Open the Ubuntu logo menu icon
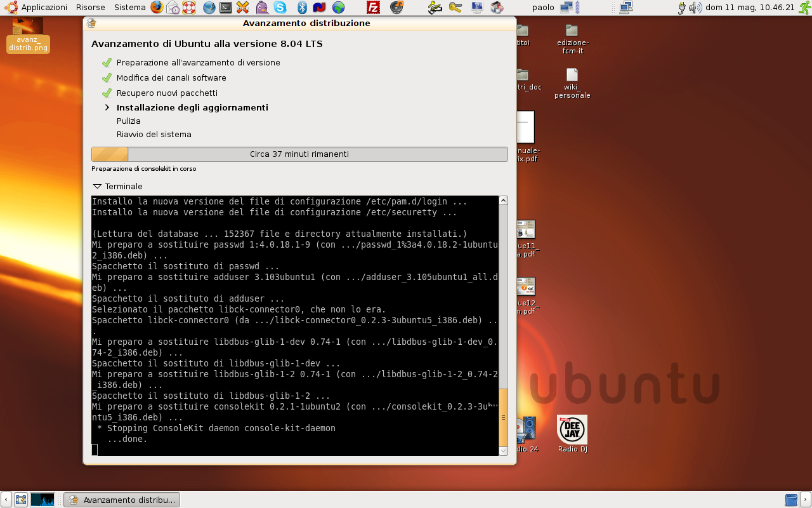This screenshot has width=812, height=508. 10,8
